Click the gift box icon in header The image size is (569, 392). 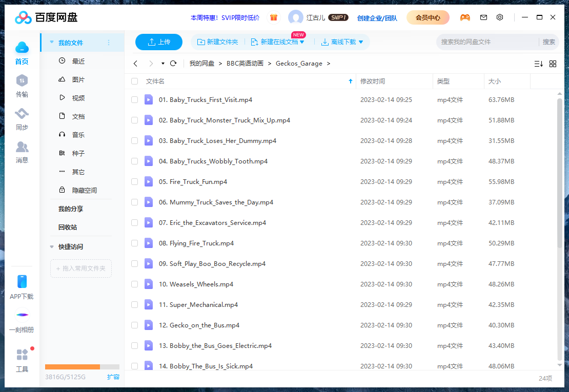point(274,17)
